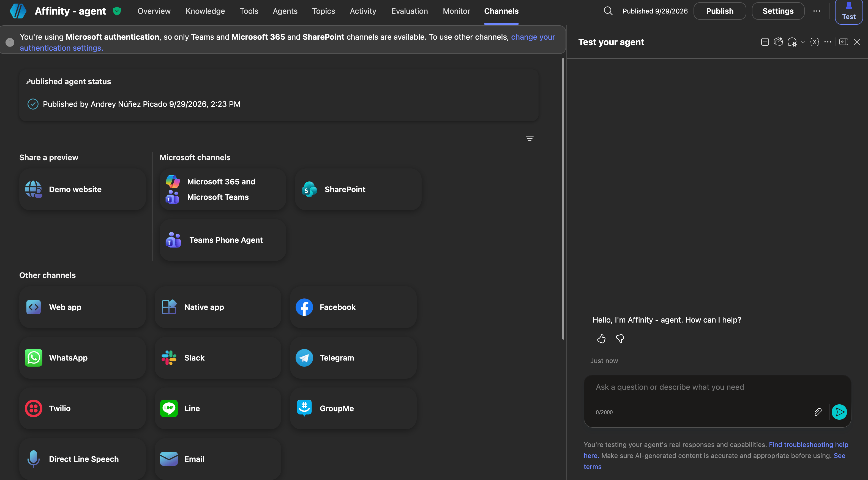Open the top bar ellipsis menu next to Settings
This screenshot has width=868, height=480.
click(x=817, y=11)
